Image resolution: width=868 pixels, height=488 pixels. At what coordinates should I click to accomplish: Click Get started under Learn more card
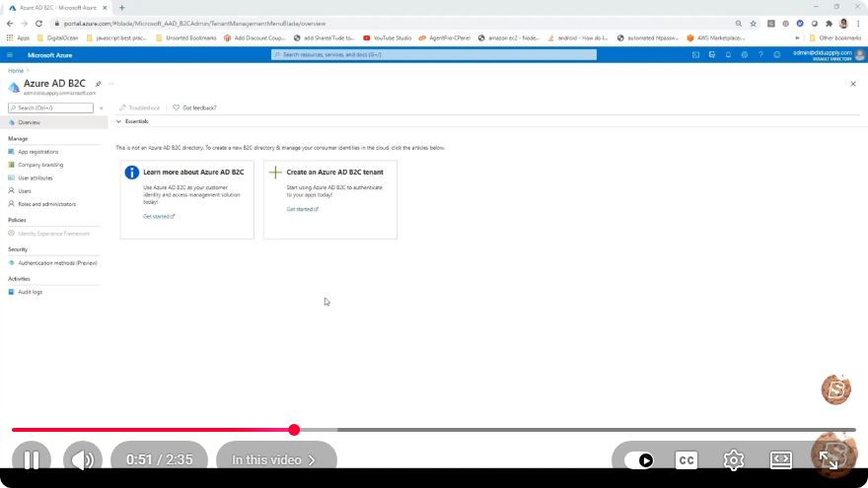159,216
